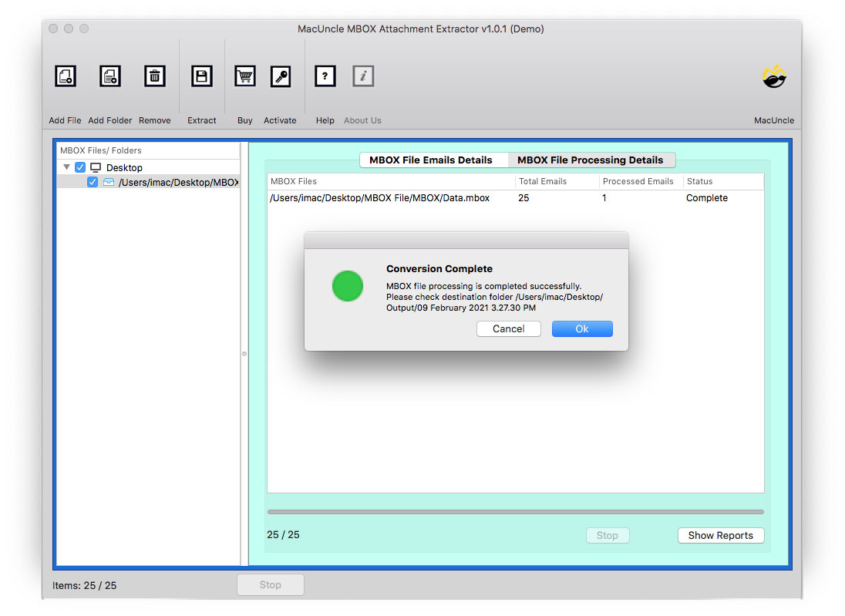Click the Show Reports button
This screenshot has height=616, width=845.
720,536
